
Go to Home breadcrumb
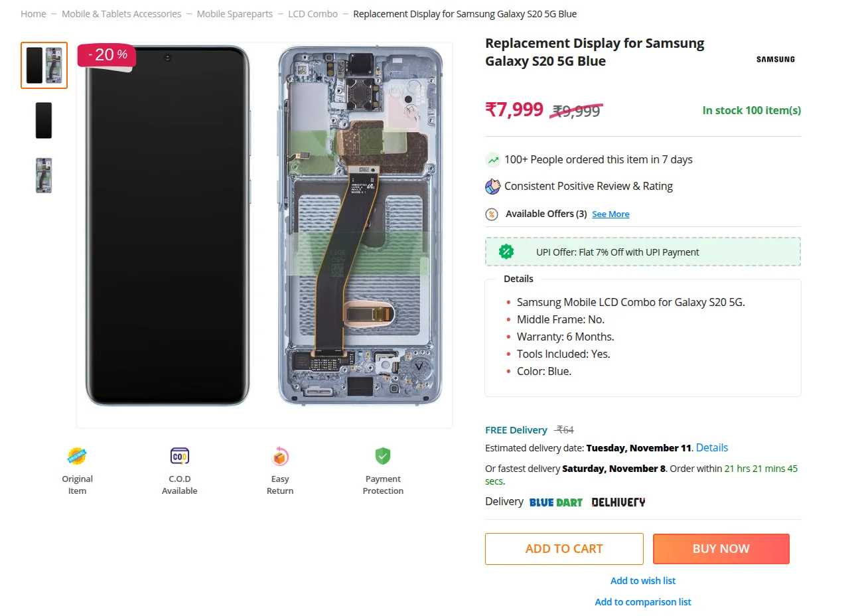click(33, 14)
